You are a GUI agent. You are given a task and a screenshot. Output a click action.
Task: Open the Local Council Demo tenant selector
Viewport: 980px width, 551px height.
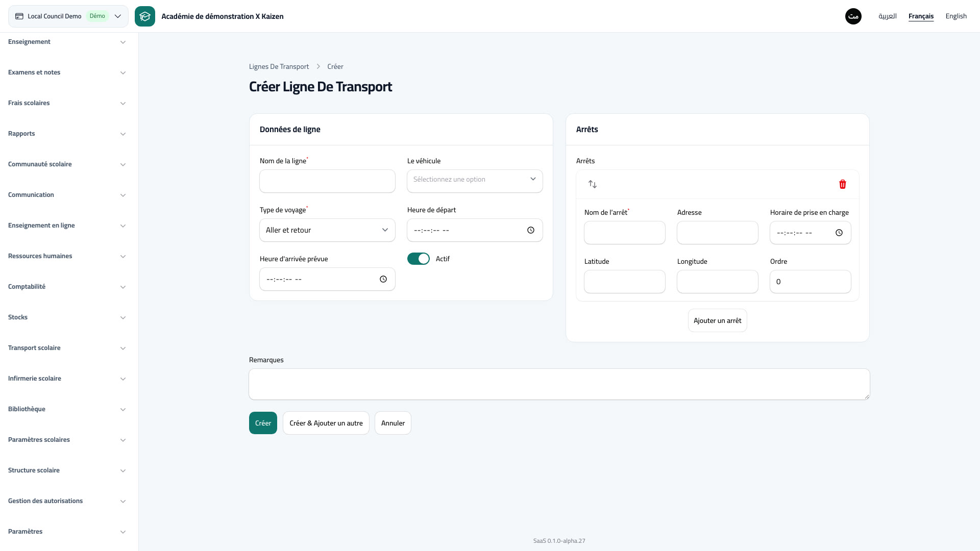68,16
